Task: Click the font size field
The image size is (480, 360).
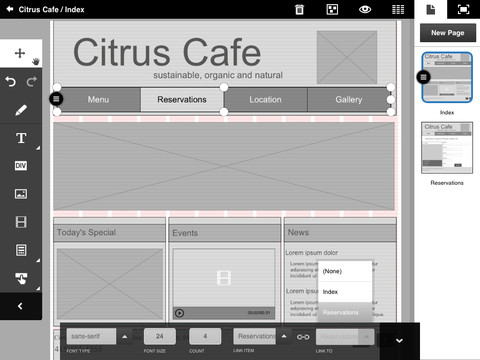Action: (160, 336)
